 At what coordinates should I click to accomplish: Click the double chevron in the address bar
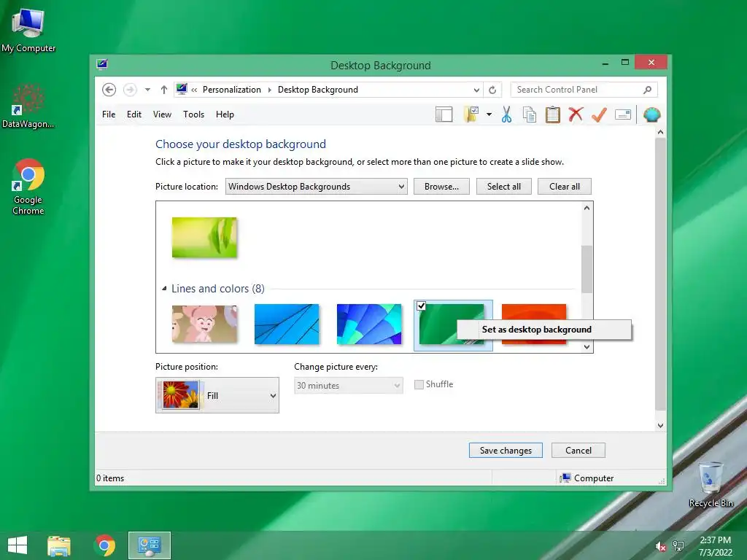(194, 90)
